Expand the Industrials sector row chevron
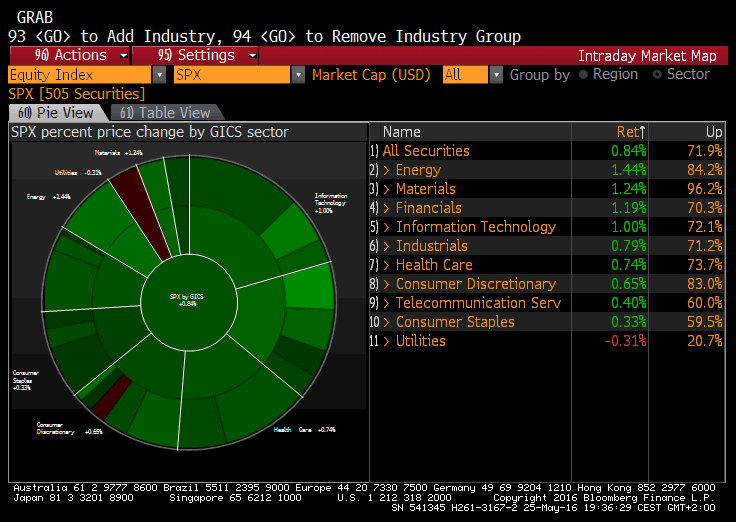This screenshot has height=522, width=736. click(386, 246)
